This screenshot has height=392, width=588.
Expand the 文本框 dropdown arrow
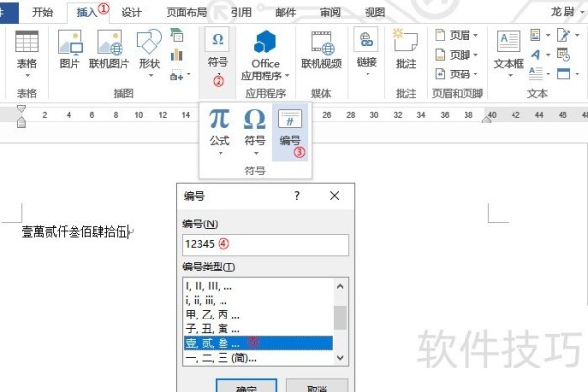(x=510, y=75)
